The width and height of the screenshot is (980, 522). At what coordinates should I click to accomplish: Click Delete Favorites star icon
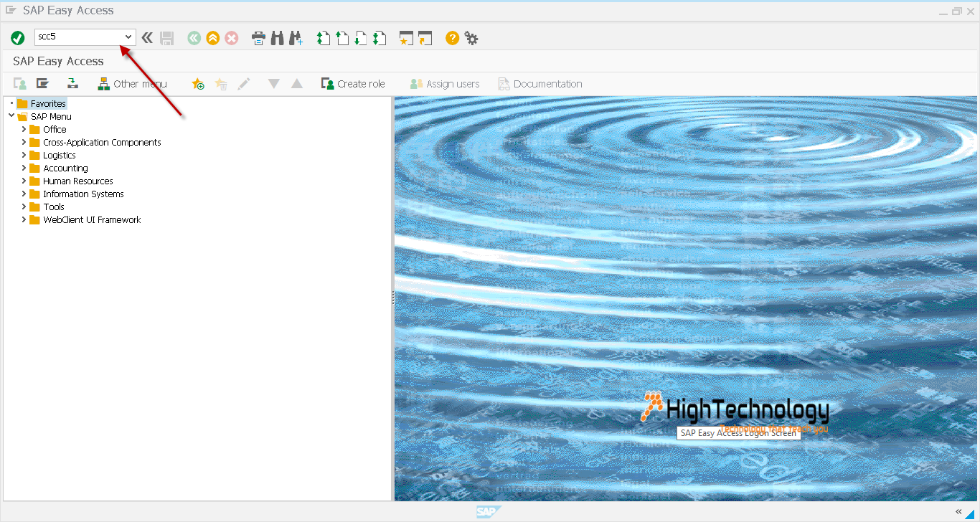221,84
